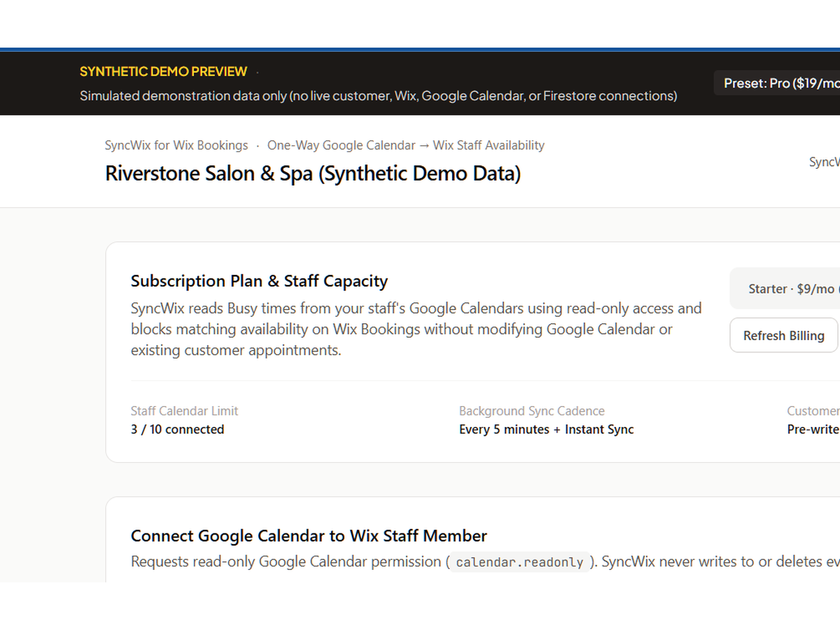Image resolution: width=840 pixels, height=630 pixels.
Task: Click the 'Simulated demonstration data only' notice
Action: [x=378, y=96]
